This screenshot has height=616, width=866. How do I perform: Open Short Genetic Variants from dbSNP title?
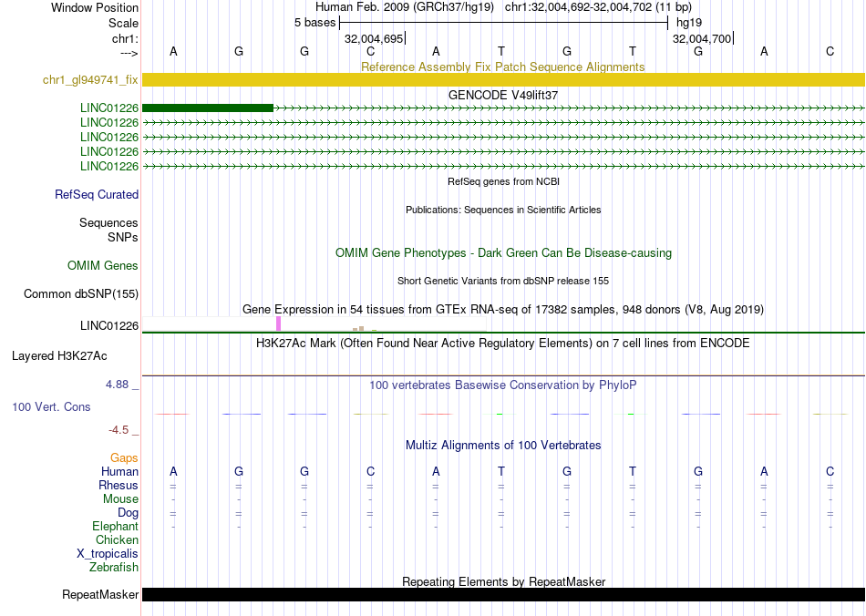coord(503,281)
